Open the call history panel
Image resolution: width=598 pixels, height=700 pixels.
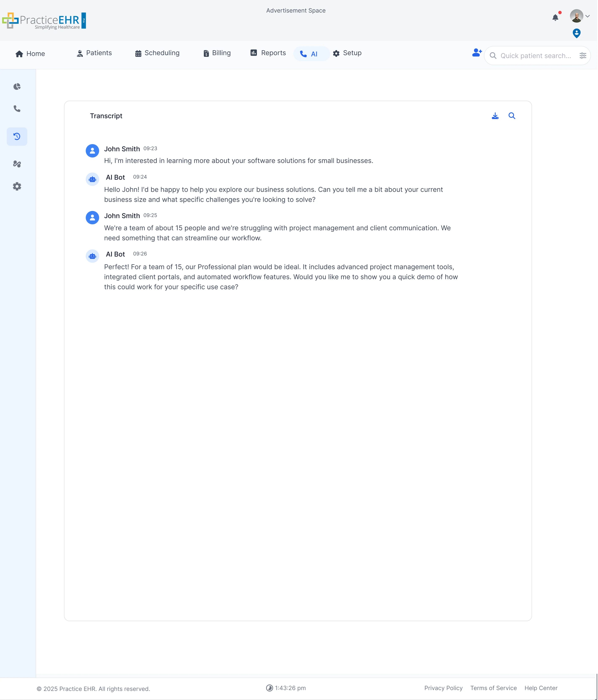coord(17,136)
